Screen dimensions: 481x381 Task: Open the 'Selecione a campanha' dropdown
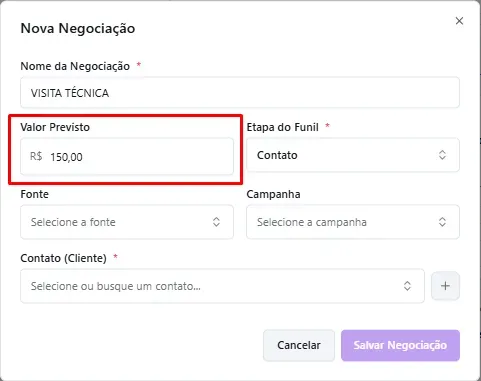point(353,222)
